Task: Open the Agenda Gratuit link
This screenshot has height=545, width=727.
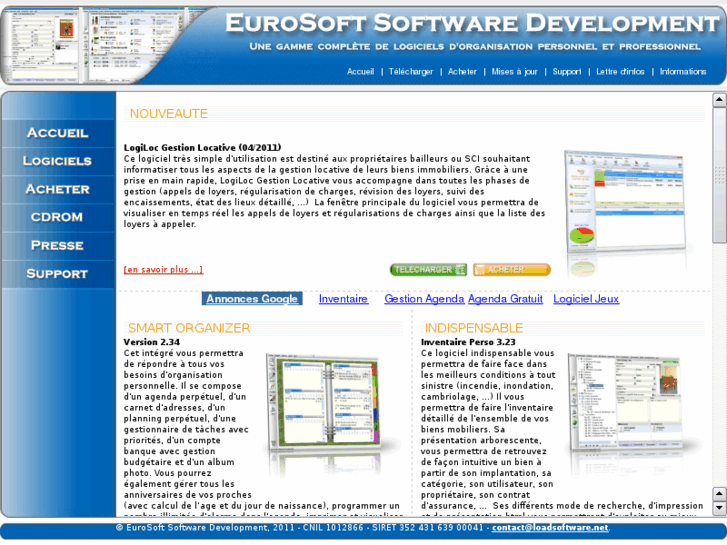Action: point(505,299)
